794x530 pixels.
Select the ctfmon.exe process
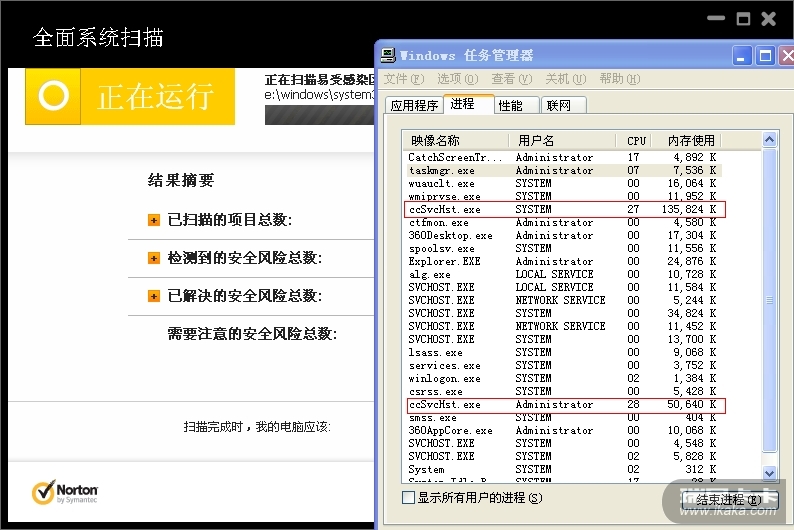pyautogui.click(x=563, y=223)
